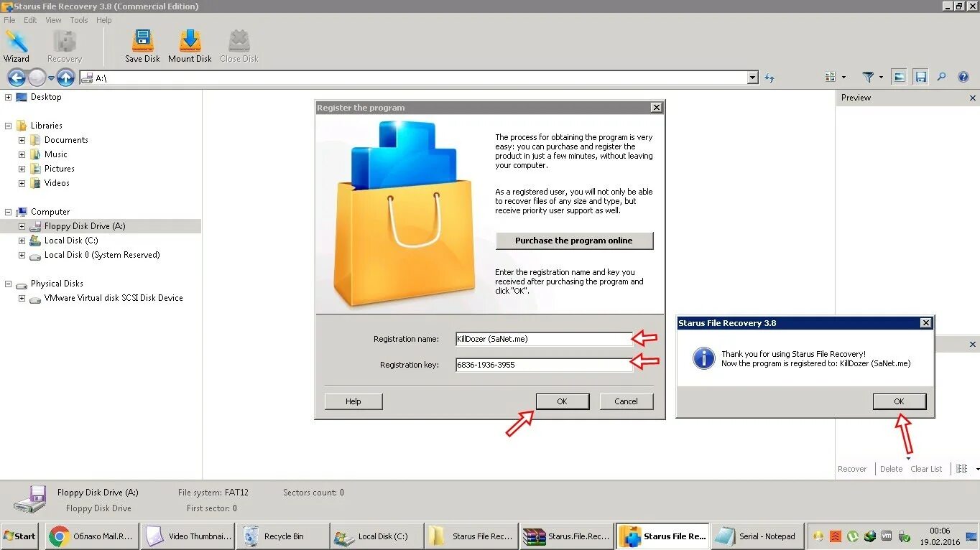Image resolution: width=980 pixels, height=550 pixels.
Task: Toggle the preview panel picture icon
Action: tap(899, 77)
